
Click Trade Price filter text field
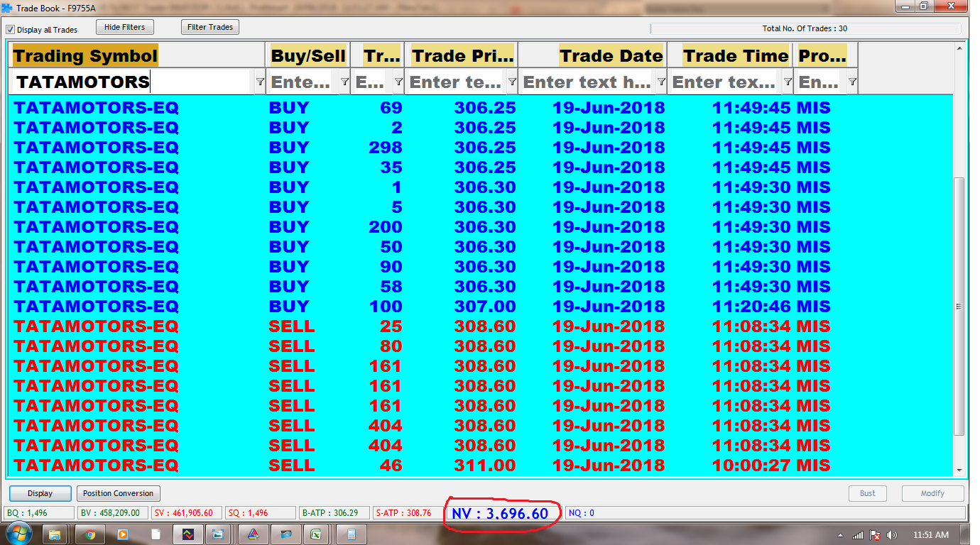(x=456, y=82)
